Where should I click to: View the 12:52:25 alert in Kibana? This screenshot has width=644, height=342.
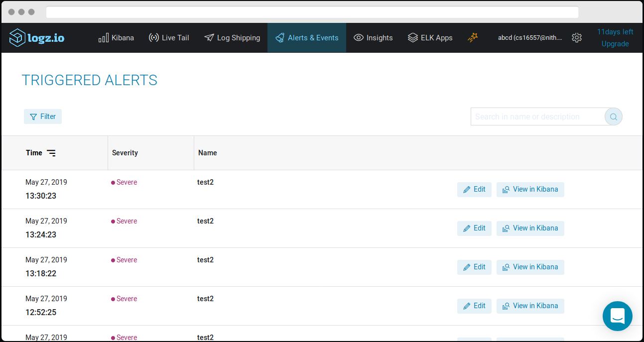point(530,306)
